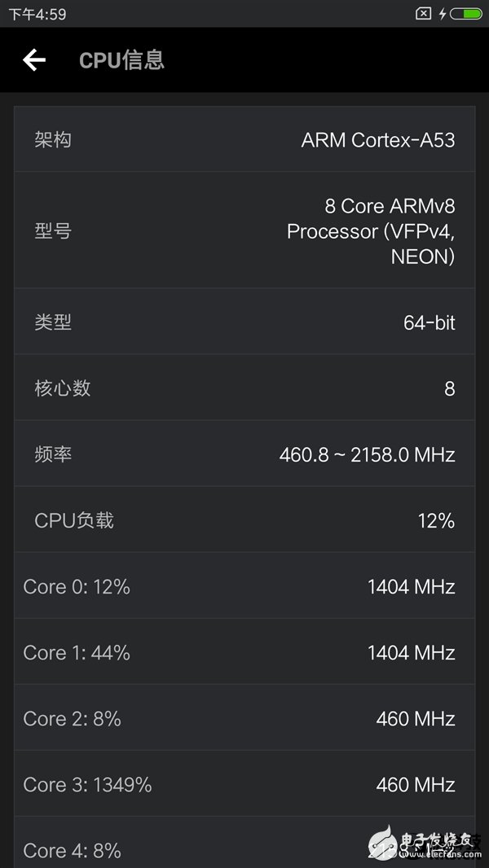Tap the 类型 64-bit row
The width and height of the screenshot is (489, 868).
click(x=244, y=322)
